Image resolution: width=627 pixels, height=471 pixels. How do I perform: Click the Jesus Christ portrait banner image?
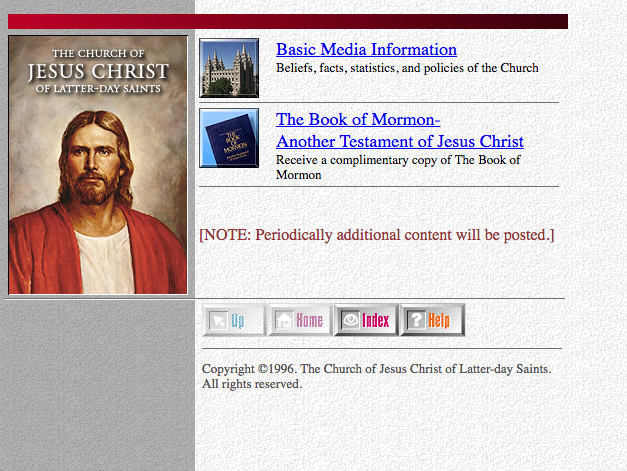[98, 165]
